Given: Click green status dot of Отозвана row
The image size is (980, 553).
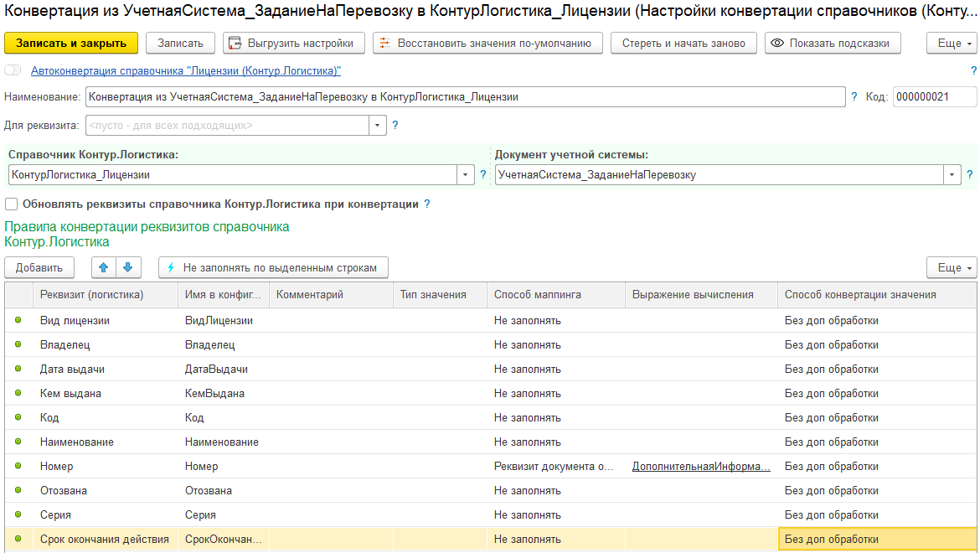Looking at the screenshot, I should point(18,490).
